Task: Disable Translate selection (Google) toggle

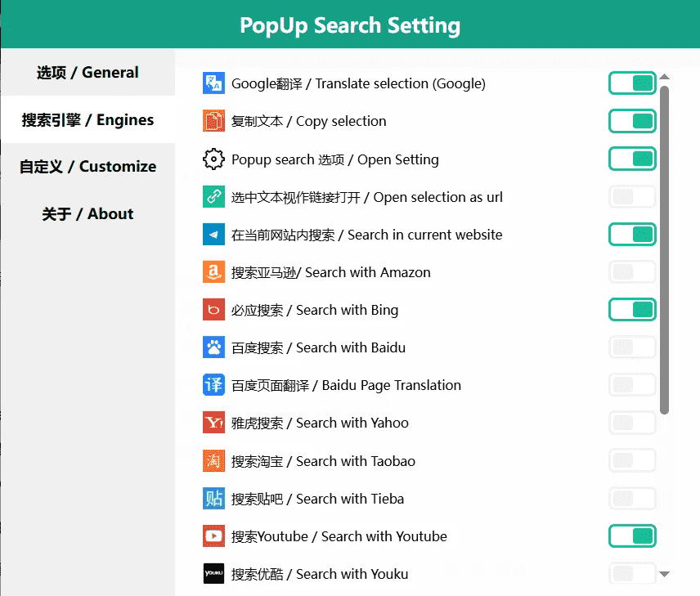Action: pyautogui.click(x=632, y=83)
